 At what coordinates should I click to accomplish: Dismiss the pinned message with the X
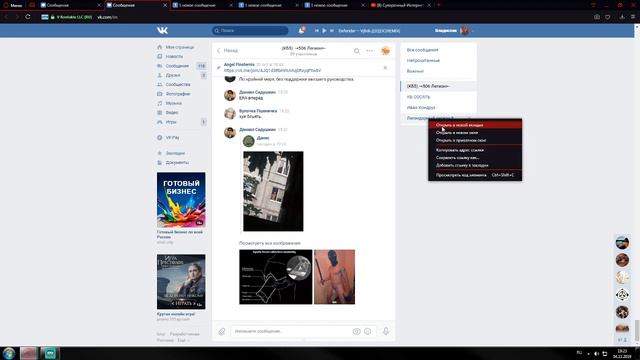tap(385, 68)
